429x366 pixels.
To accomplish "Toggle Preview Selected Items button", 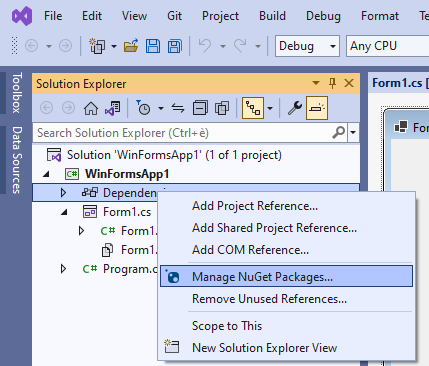I will coord(317,108).
